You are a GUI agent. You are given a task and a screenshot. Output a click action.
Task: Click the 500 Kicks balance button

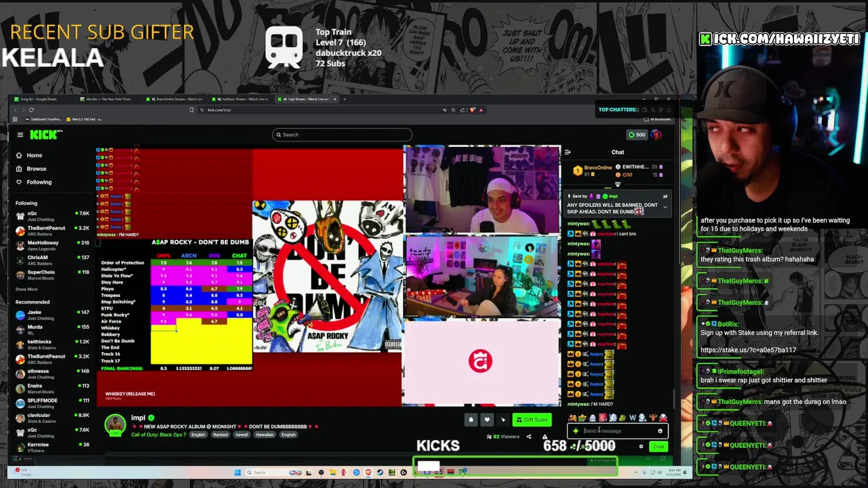tap(636, 135)
